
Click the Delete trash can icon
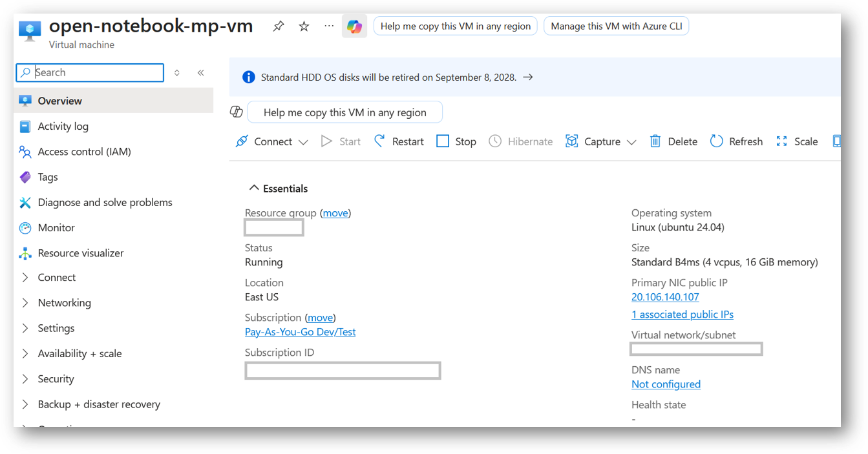[x=655, y=141]
